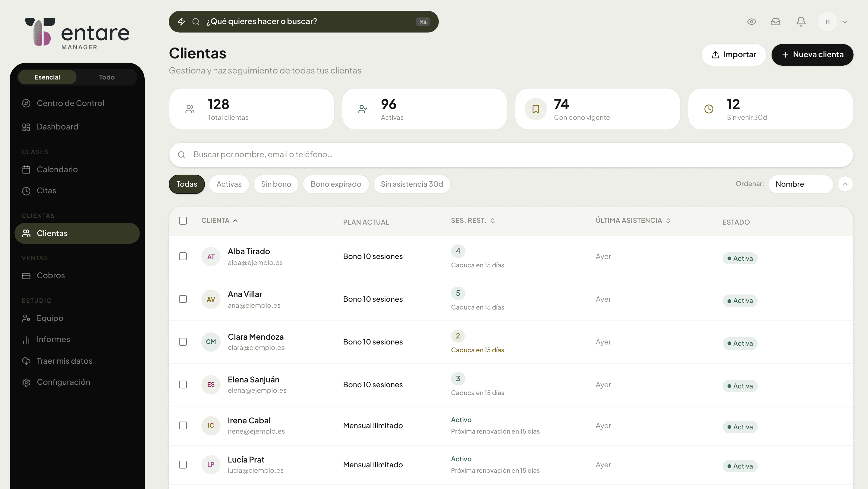The height and width of the screenshot is (489, 868).
Task: Click Nueva clienta button
Action: point(813,55)
